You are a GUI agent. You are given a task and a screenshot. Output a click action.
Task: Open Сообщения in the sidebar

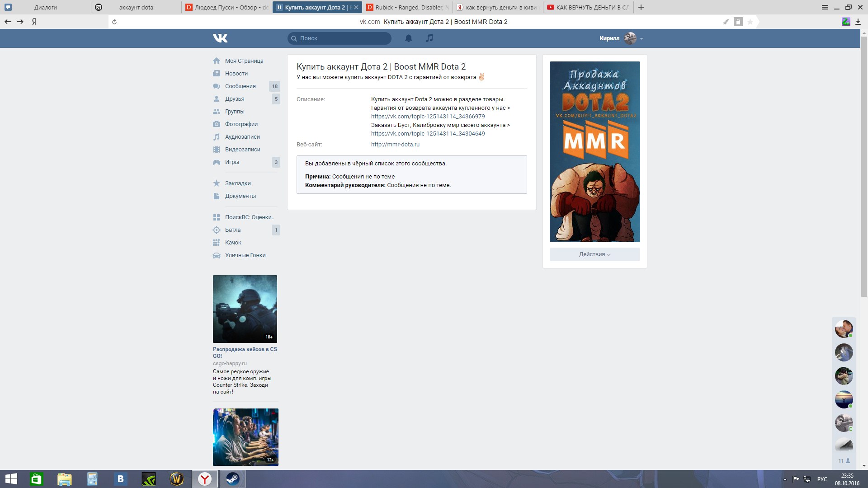pyautogui.click(x=240, y=86)
